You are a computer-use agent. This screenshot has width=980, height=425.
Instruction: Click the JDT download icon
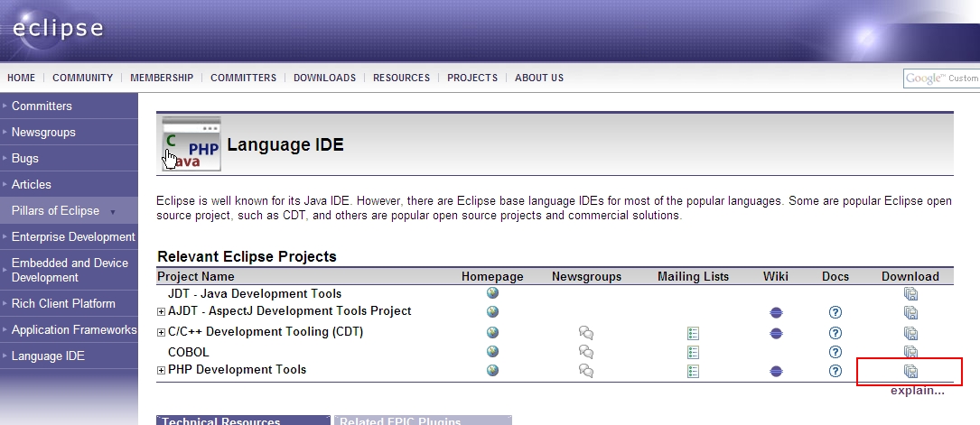coord(910,293)
